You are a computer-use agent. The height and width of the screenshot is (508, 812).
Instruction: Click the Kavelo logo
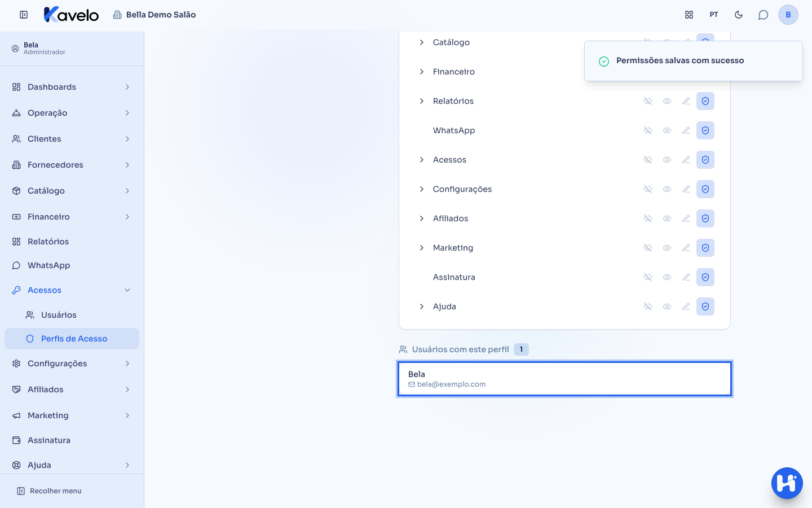click(71, 15)
